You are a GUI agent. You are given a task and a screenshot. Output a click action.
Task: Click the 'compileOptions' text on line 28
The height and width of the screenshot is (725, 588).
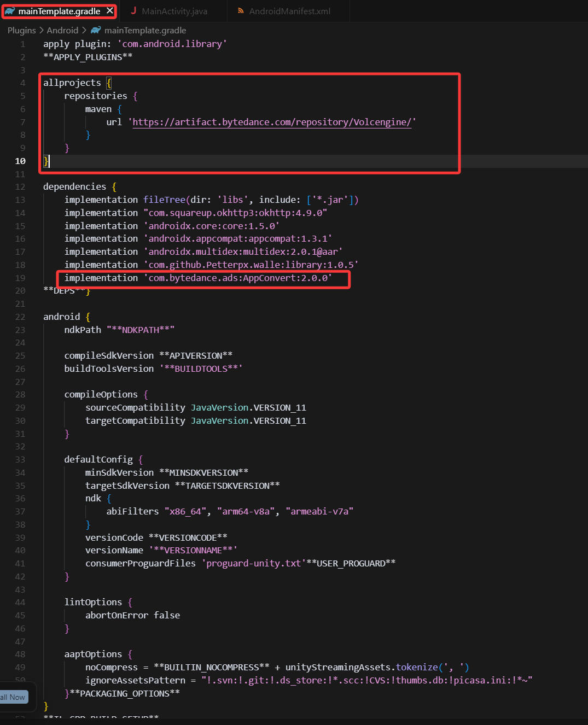click(101, 394)
